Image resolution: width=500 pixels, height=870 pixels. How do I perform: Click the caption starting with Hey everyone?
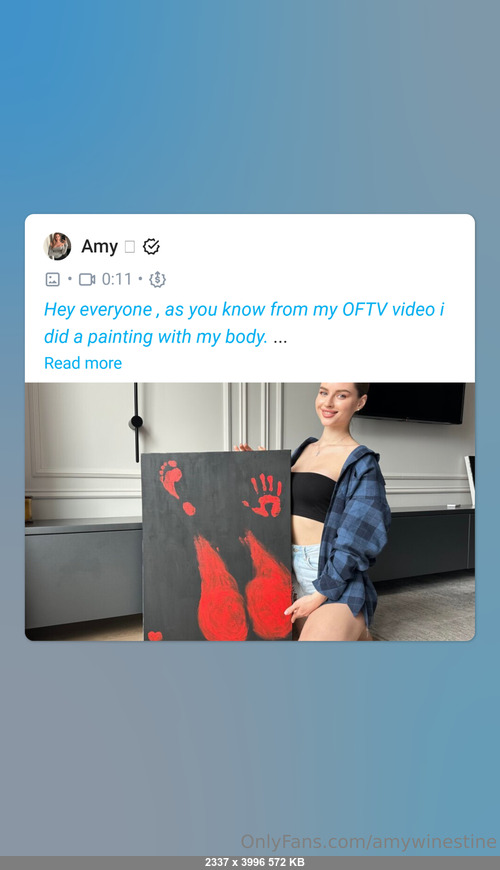click(244, 323)
